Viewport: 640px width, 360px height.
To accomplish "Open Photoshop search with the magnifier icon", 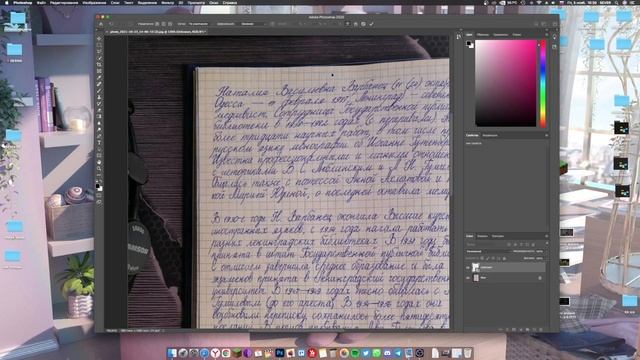I will (536, 24).
